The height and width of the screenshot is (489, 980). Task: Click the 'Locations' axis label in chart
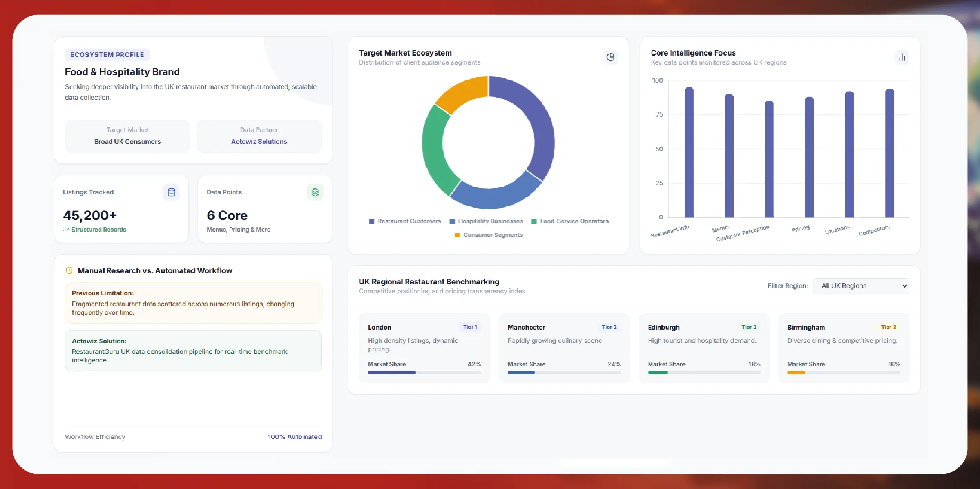pos(837,230)
